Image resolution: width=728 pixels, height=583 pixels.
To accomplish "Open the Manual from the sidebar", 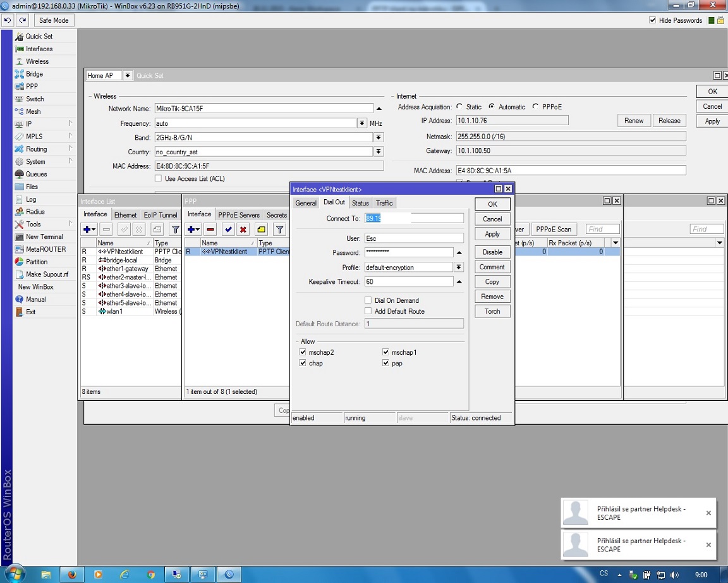I will [x=36, y=300].
